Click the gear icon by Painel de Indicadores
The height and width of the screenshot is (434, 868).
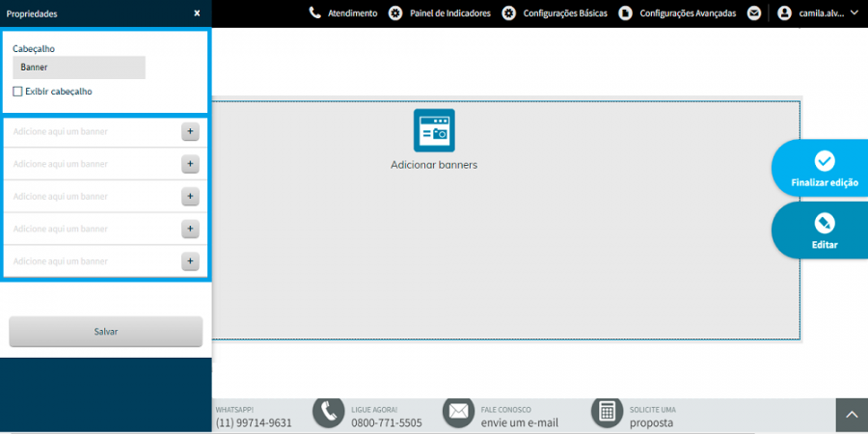[395, 14]
